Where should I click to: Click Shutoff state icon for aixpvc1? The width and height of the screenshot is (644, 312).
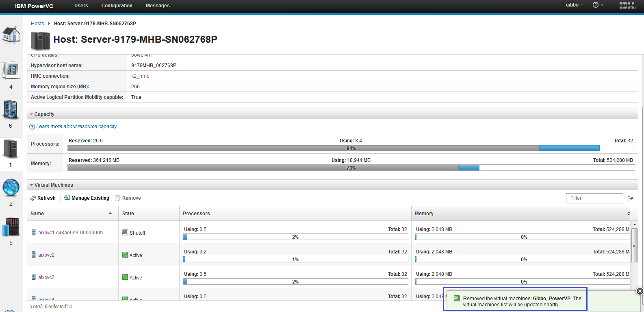coord(125,233)
